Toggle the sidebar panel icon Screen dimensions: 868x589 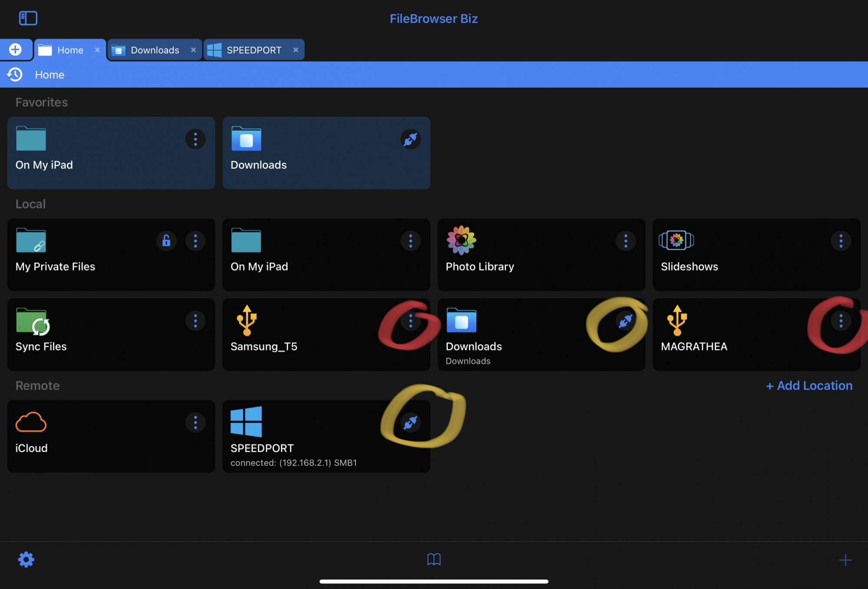pos(28,18)
